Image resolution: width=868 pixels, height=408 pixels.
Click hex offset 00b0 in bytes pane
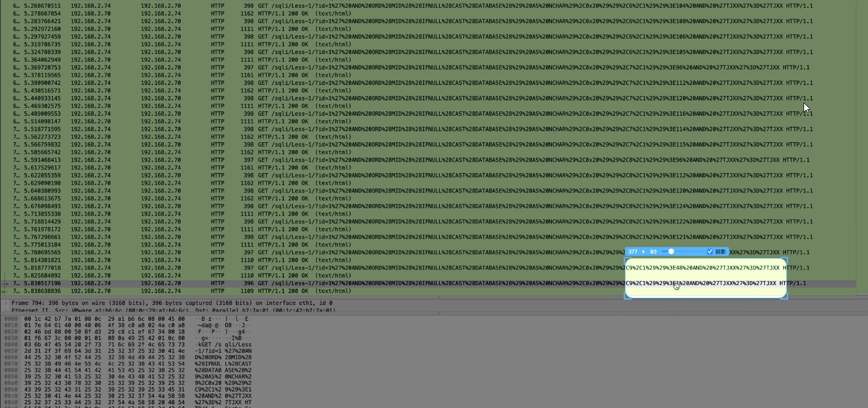[11, 389]
